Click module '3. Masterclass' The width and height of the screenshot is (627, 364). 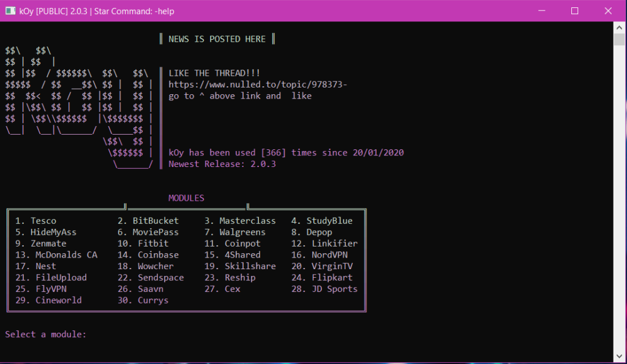(x=240, y=221)
